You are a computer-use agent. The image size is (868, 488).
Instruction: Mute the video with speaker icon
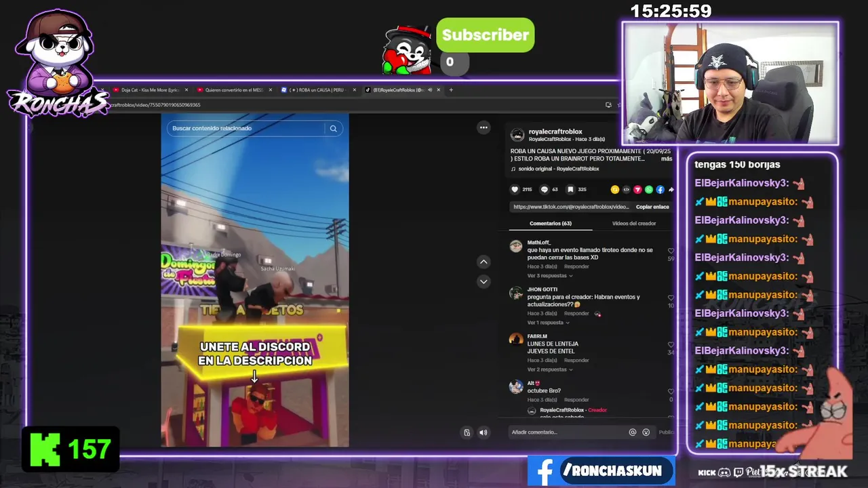click(483, 432)
